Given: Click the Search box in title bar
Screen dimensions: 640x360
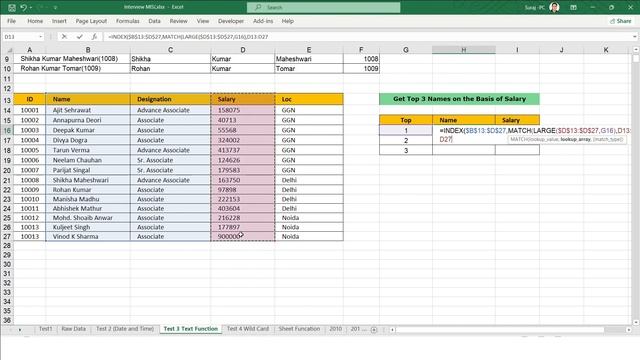Looking at the screenshot, I should click(323, 7).
